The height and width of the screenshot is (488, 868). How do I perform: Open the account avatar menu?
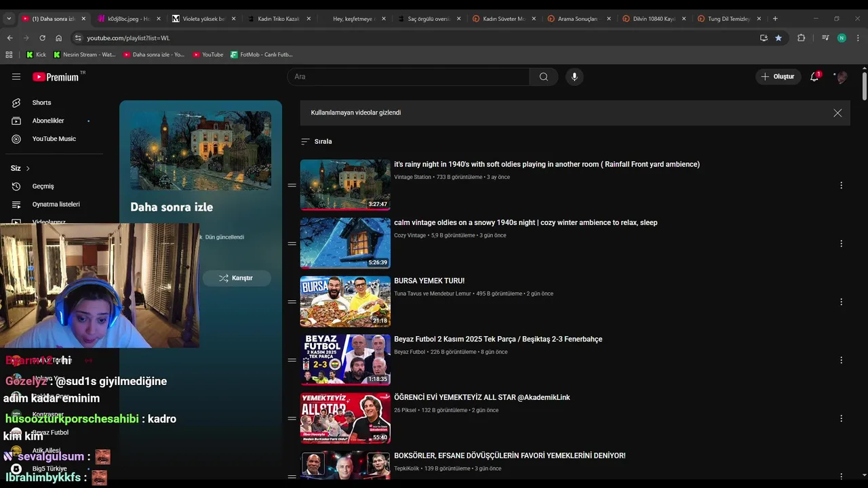(842, 77)
